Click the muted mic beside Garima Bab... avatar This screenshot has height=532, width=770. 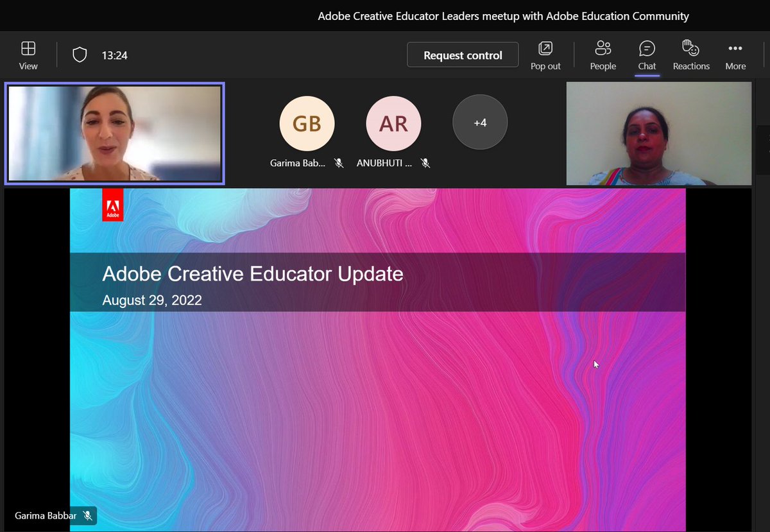click(x=338, y=163)
